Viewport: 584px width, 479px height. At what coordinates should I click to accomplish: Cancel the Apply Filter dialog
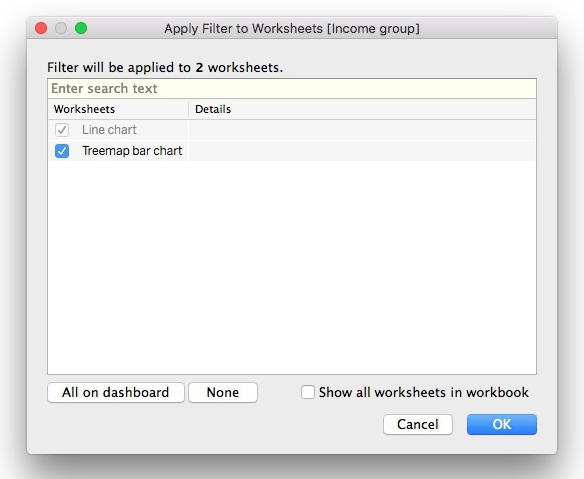[x=418, y=424]
